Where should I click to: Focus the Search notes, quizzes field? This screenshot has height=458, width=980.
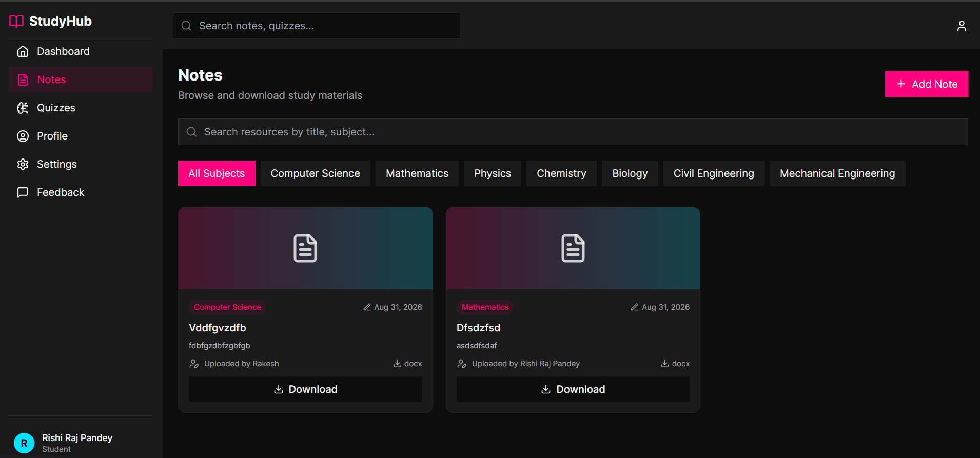tap(317, 26)
